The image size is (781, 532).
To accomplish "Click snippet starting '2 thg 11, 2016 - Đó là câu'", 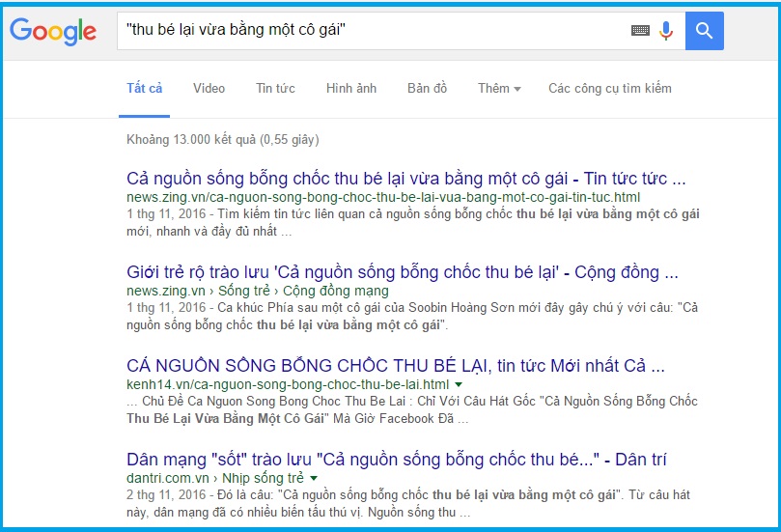I will point(408,504).
